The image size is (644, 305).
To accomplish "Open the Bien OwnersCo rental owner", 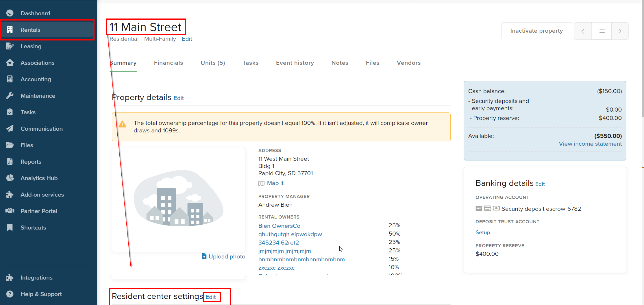I will 279,226.
